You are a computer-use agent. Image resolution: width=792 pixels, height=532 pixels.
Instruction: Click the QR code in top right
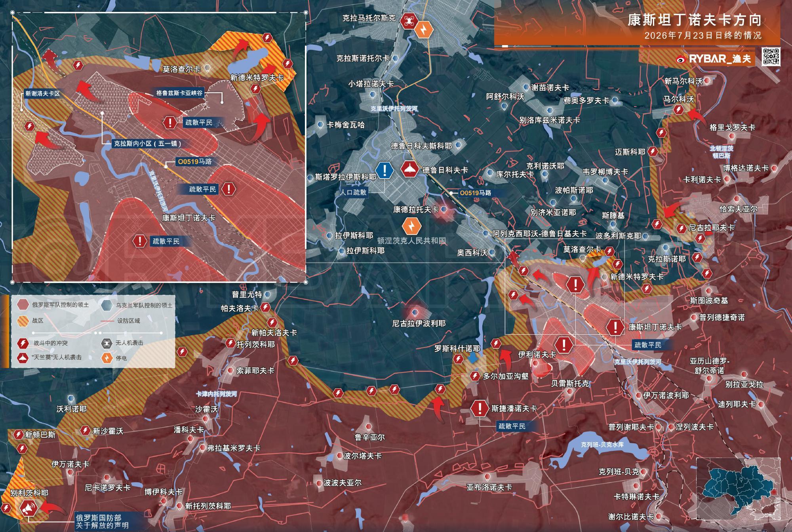pos(771,56)
